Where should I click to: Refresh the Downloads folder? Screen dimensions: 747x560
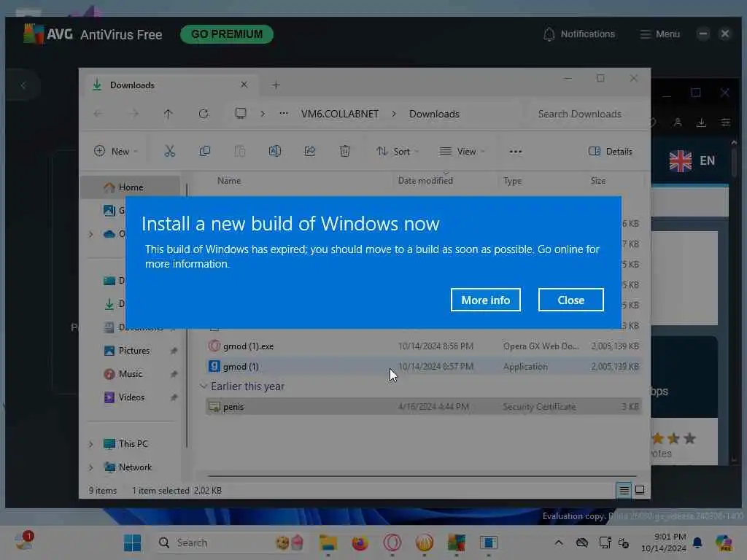pyautogui.click(x=204, y=113)
